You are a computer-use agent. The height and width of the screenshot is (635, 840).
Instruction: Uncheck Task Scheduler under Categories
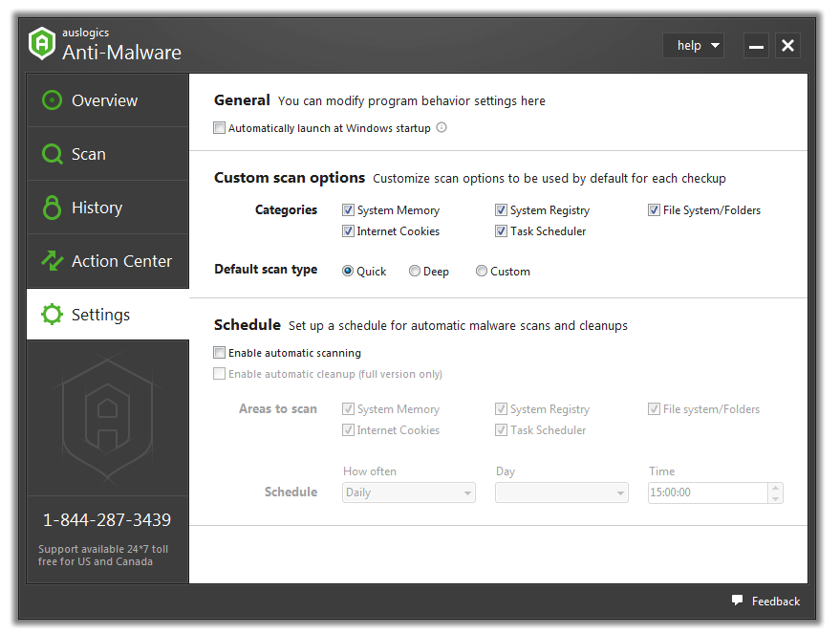[x=501, y=231]
